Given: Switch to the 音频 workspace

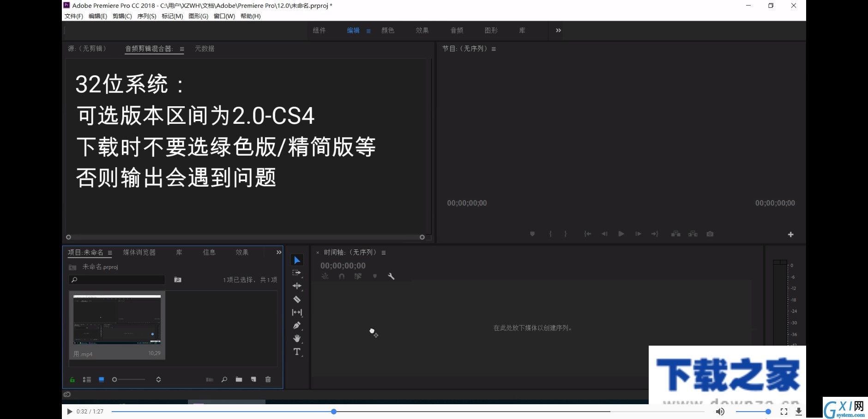Looking at the screenshot, I should click(x=457, y=30).
